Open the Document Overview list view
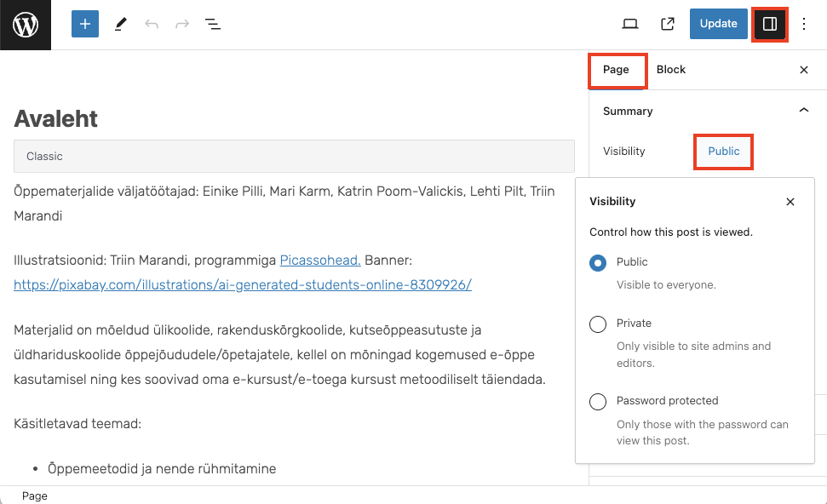Viewport: 827px width, 504px height. tap(213, 25)
